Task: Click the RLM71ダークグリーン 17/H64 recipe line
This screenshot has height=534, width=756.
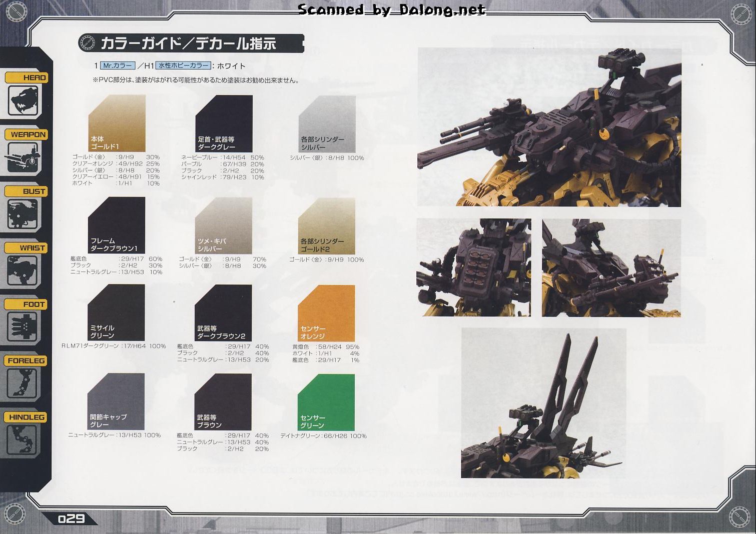Action: [x=114, y=346]
